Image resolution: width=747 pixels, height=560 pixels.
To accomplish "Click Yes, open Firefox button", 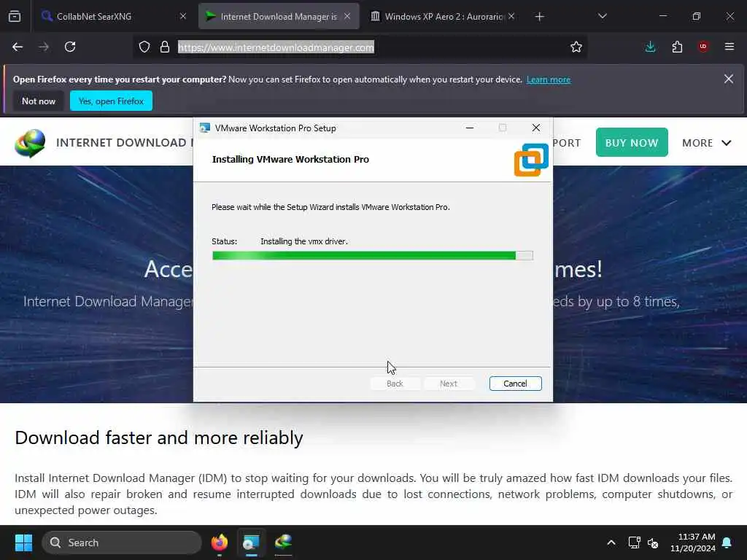I will pos(111,101).
